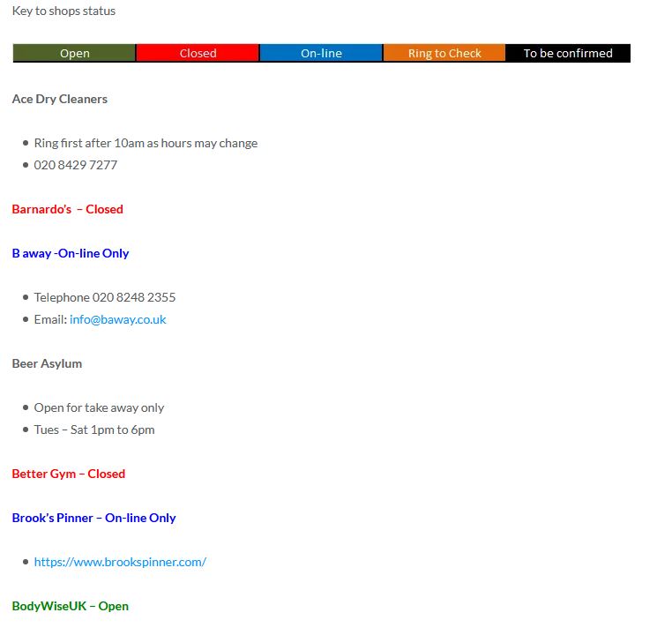Click the Telephone 020 8248 2355 line

pyautogui.click(x=104, y=297)
